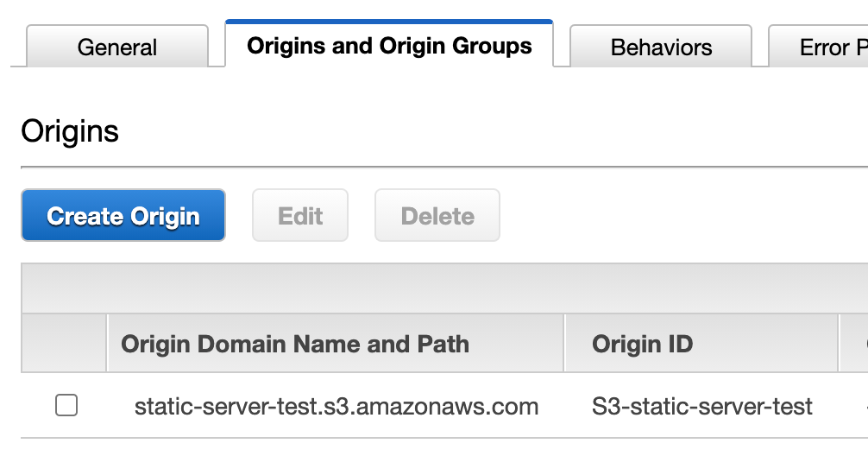Screen dimensions: 868x456
Task: Select the S3-static-server-test origin ID cell
Action: pos(702,406)
